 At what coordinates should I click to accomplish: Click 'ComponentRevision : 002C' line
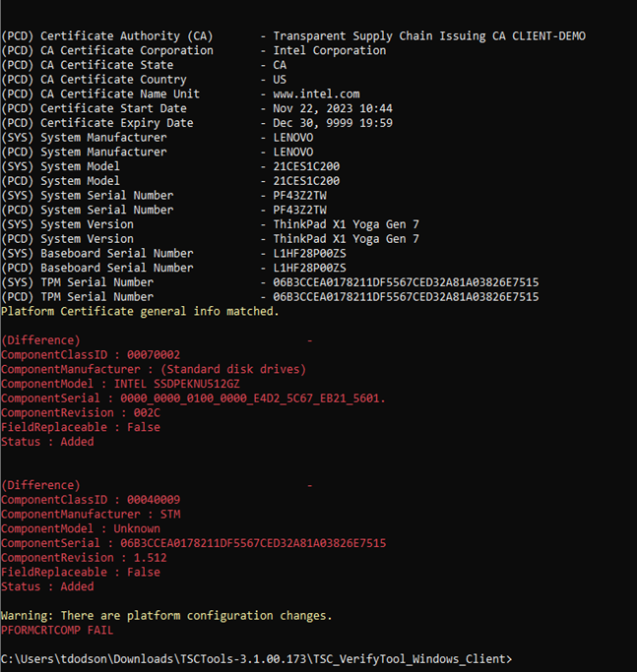click(81, 412)
